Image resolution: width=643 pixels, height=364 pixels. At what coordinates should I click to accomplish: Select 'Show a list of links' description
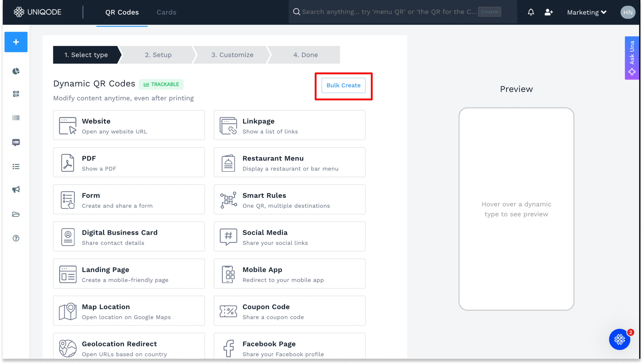tap(270, 131)
